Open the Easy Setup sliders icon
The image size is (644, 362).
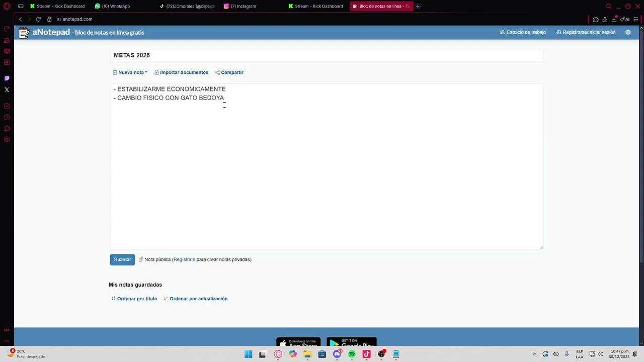(x=636, y=19)
